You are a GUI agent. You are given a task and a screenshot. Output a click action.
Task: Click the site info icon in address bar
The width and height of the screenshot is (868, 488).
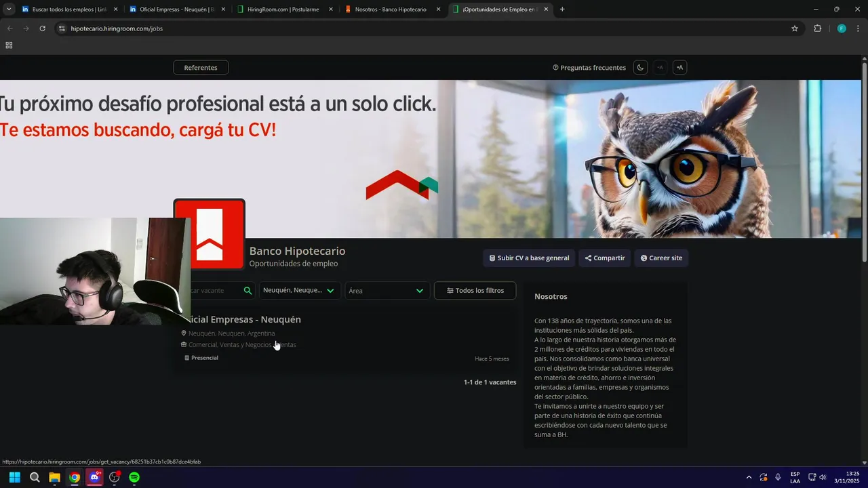pyautogui.click(x=62, y=28)
